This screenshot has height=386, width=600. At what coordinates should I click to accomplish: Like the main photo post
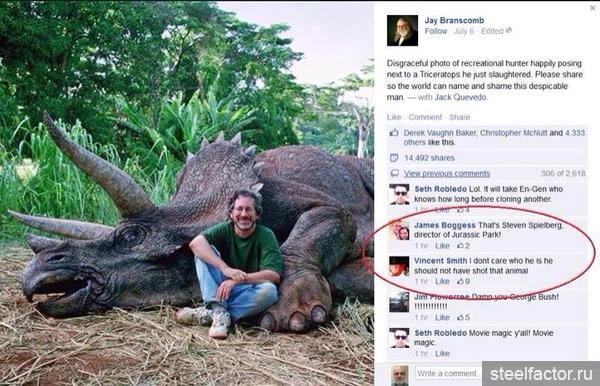pos(394,117)
